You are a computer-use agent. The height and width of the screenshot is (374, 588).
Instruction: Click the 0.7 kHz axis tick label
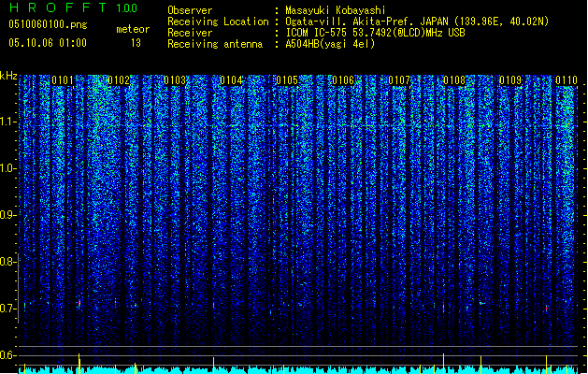[x=7, y=309]
